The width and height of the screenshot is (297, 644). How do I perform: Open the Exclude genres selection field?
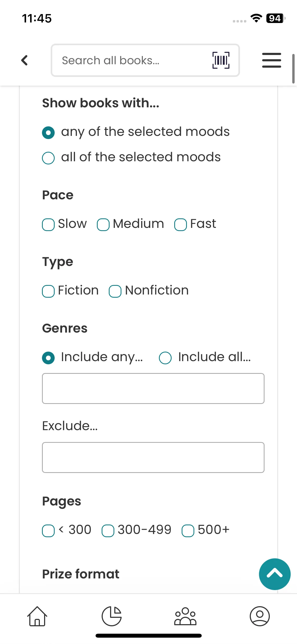pos(153,457)
